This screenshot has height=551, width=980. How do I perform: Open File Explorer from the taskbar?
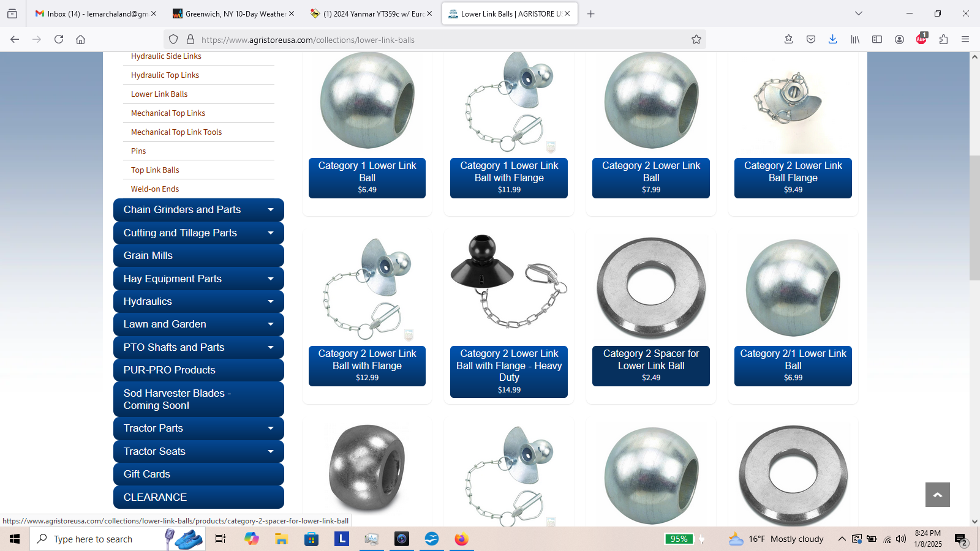(281, 539)
